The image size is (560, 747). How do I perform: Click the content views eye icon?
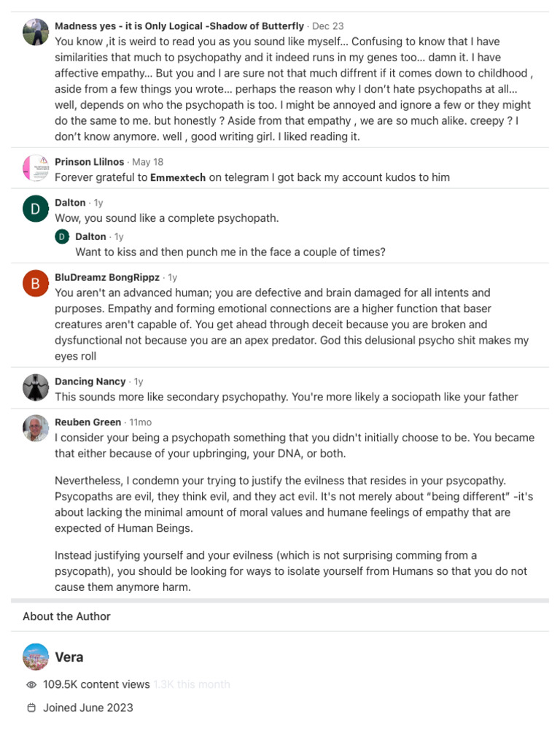(x=31, y=685)
